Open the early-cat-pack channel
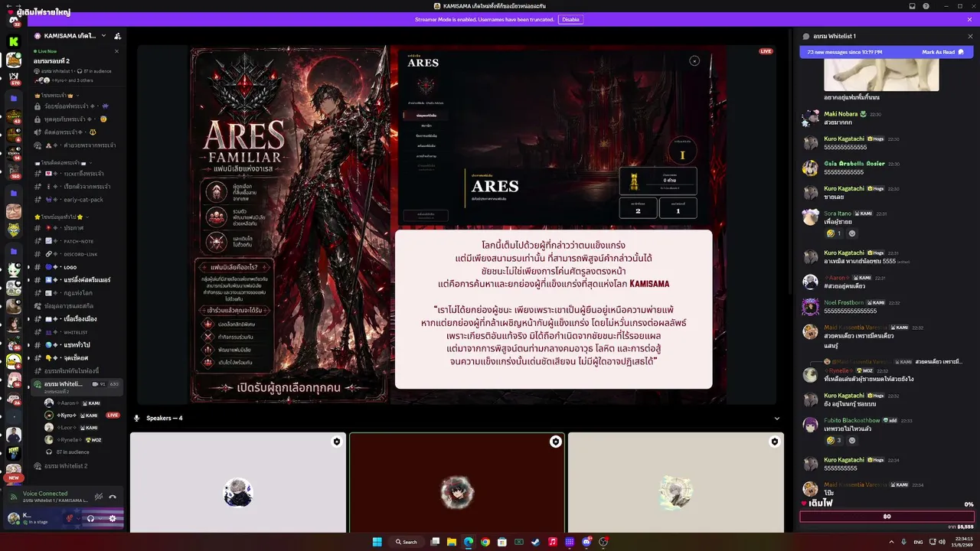This screenshot has height=551, width=980. (x=75, y=200)
